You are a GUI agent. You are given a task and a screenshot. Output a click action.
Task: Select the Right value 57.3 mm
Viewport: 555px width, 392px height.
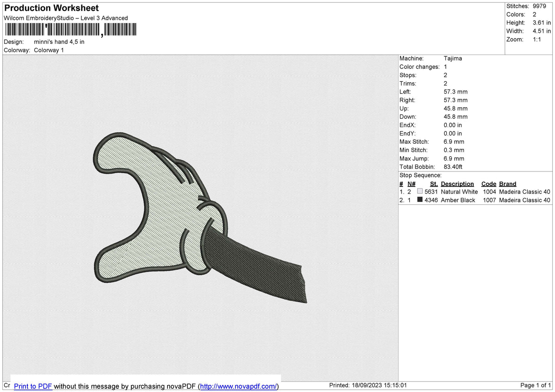(456, 100)
